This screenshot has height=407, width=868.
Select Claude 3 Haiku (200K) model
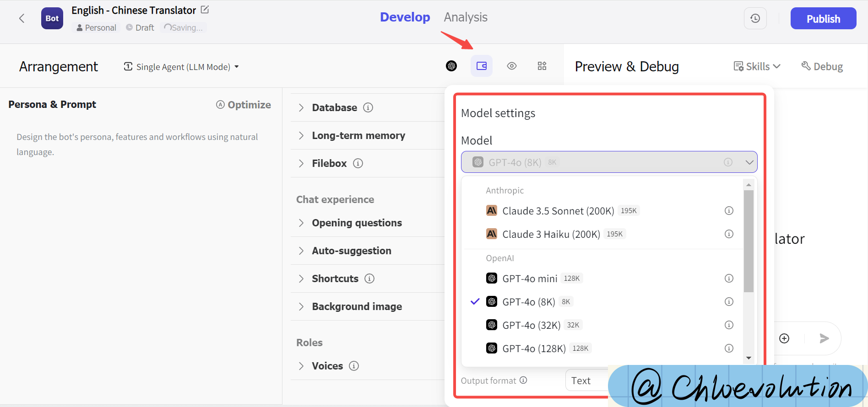tap(602, 234)
